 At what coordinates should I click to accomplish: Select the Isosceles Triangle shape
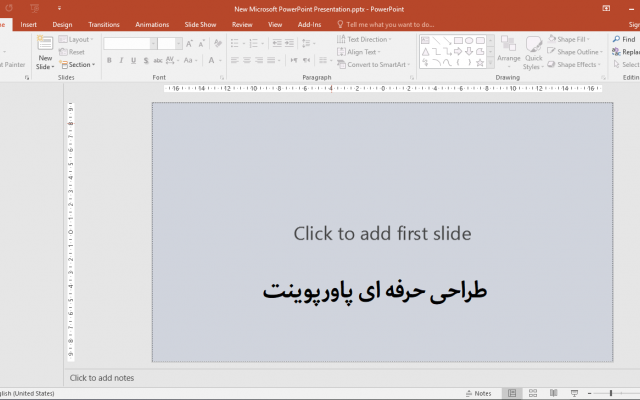tap(425, 51)
